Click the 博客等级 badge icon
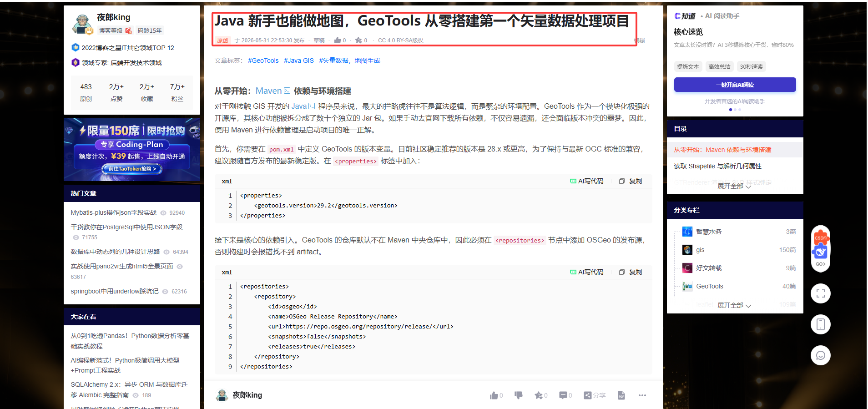Viewport: 868px width, 409px height. pos(128,30)
